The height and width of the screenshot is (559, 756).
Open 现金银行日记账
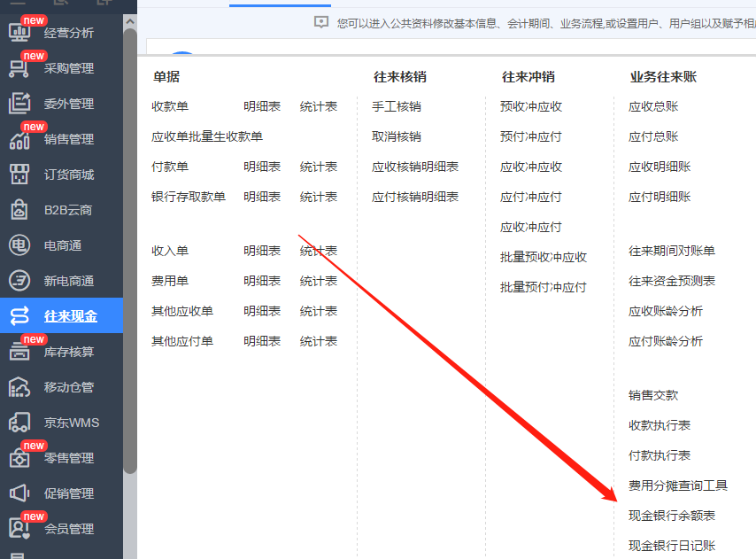[x=672, y=546]
